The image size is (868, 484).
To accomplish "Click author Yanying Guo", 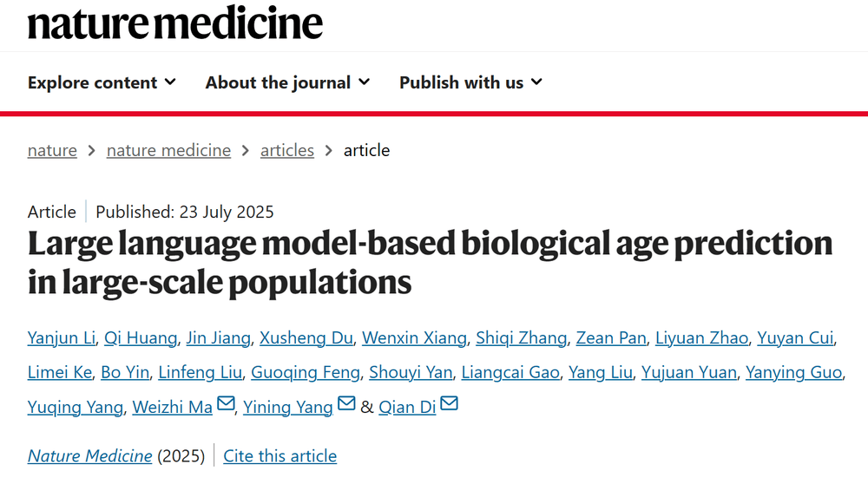I will 794,373.
